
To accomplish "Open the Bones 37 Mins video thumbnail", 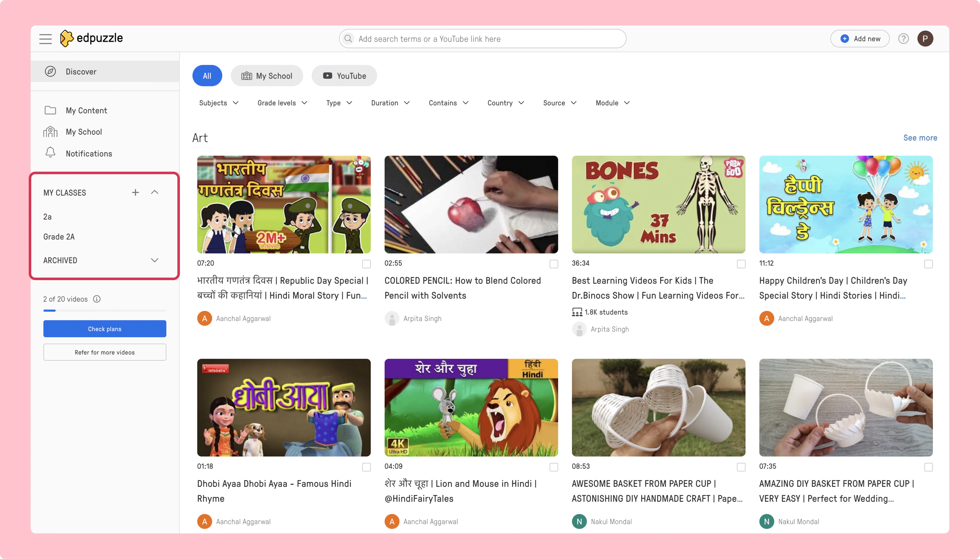I will point(659,204).
